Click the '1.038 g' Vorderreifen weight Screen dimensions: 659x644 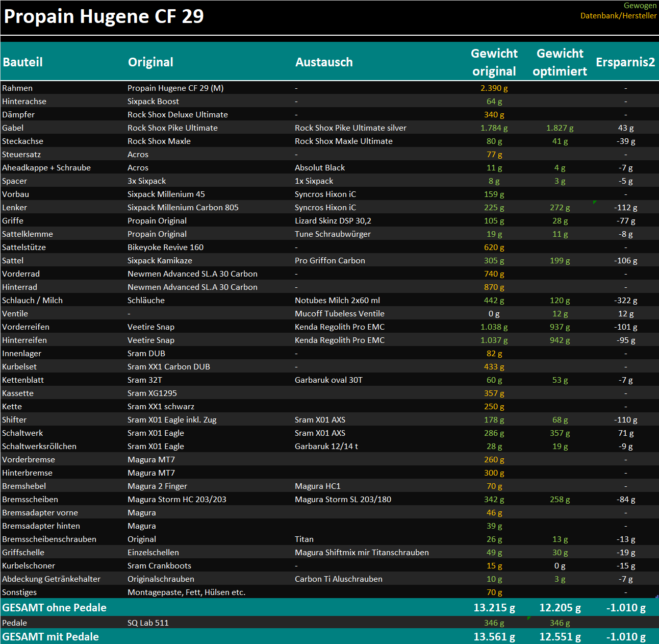[494, 327]
